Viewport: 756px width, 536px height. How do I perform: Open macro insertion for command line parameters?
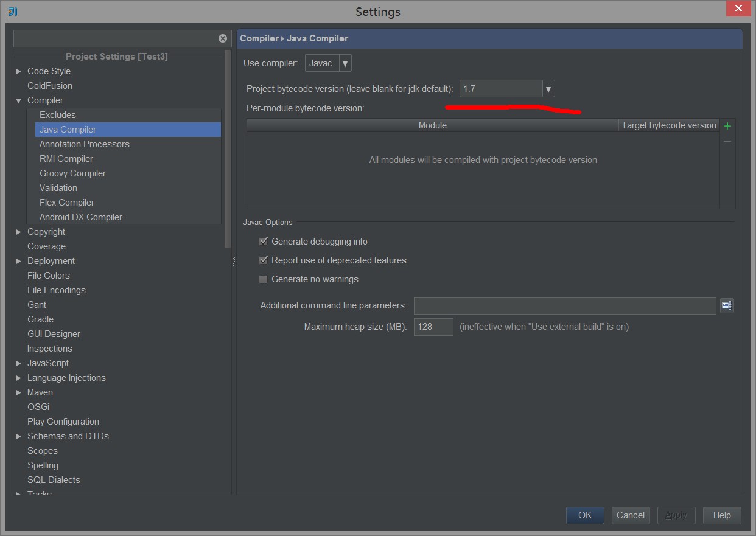[727, 305]
